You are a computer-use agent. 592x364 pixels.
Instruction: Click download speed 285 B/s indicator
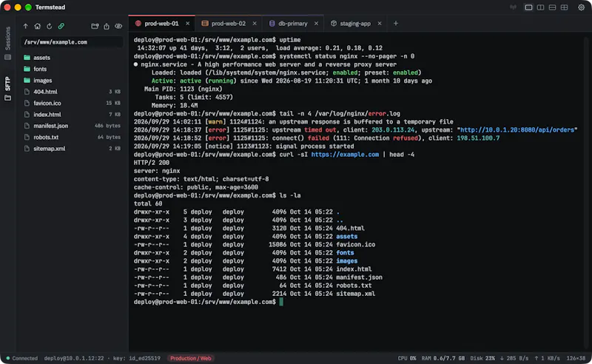coord(514,358)
